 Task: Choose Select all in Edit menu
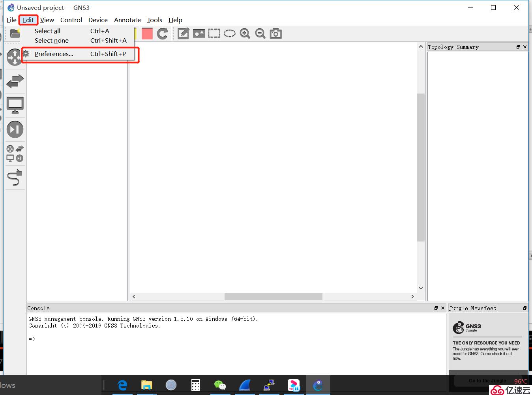[x=77, y=31]
